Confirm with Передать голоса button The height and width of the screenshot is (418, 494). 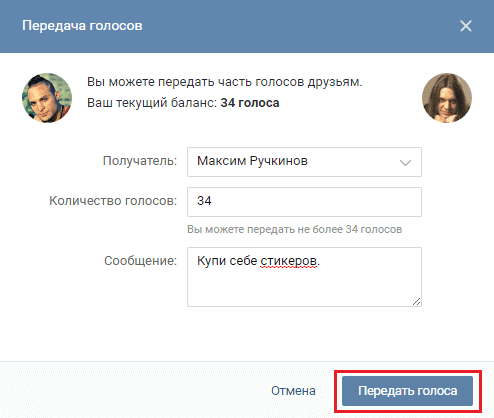407,391
